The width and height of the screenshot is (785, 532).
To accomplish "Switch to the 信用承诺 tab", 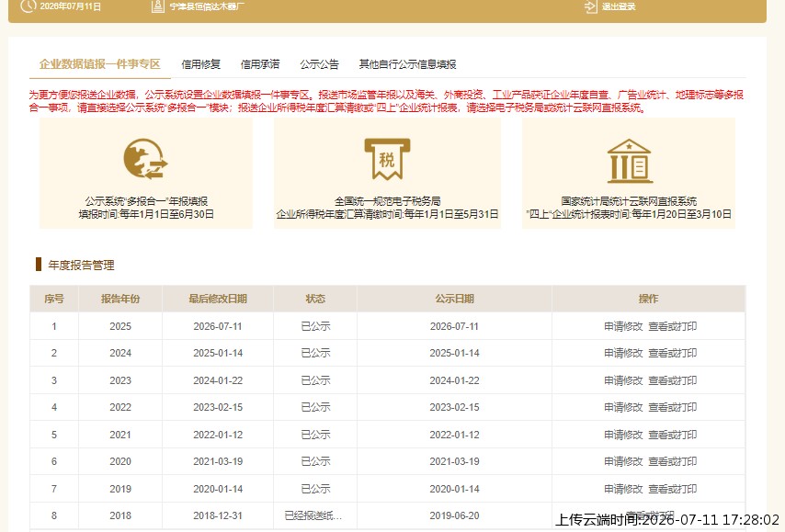I will click(260, 64).
